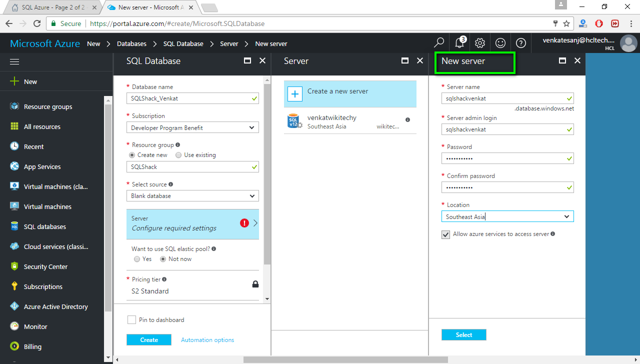Click the Billing icon in sidebar
The height and width of the screenshot is (364, 640).
coord(14,346)
